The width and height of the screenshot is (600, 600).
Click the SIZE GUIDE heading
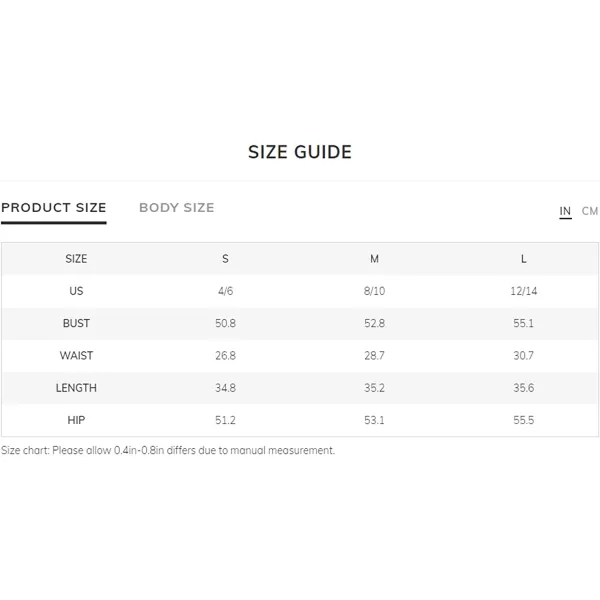[300, 152]
